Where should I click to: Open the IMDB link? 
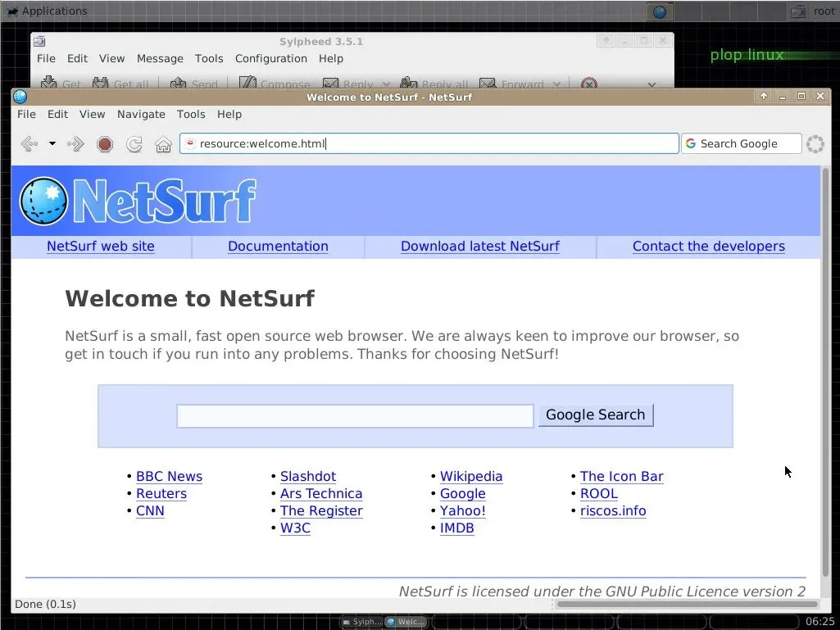[457, 528]
